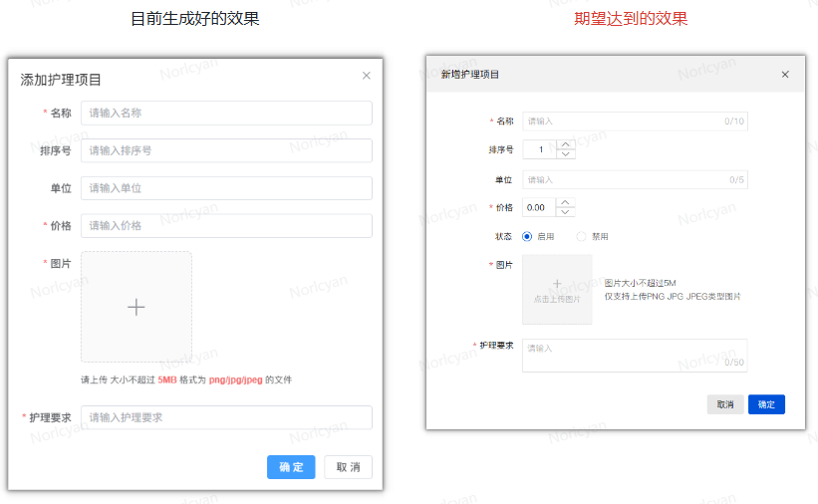Click the 请输入护理要求 input field

click(x=226, y=418)
